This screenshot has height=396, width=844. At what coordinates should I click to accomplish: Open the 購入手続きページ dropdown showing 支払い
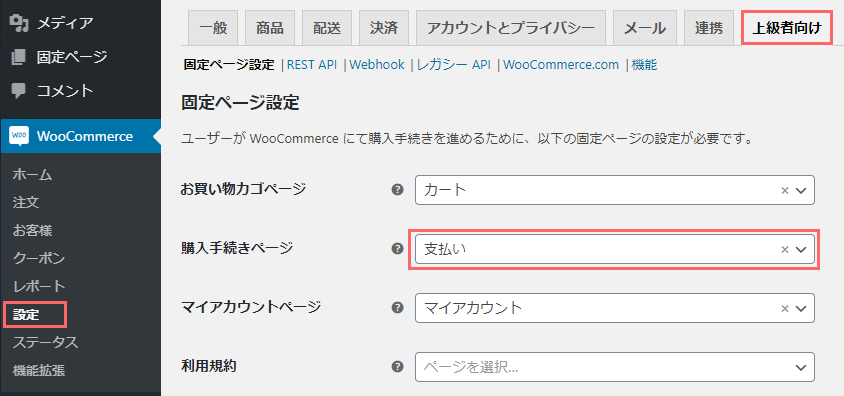click(615, 249)
